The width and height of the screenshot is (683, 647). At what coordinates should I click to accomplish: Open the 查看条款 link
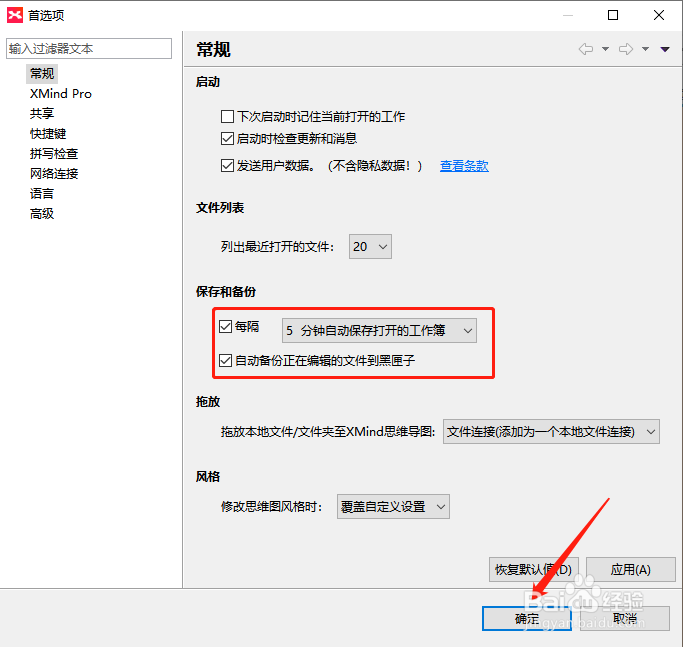[x=464, y=166]
